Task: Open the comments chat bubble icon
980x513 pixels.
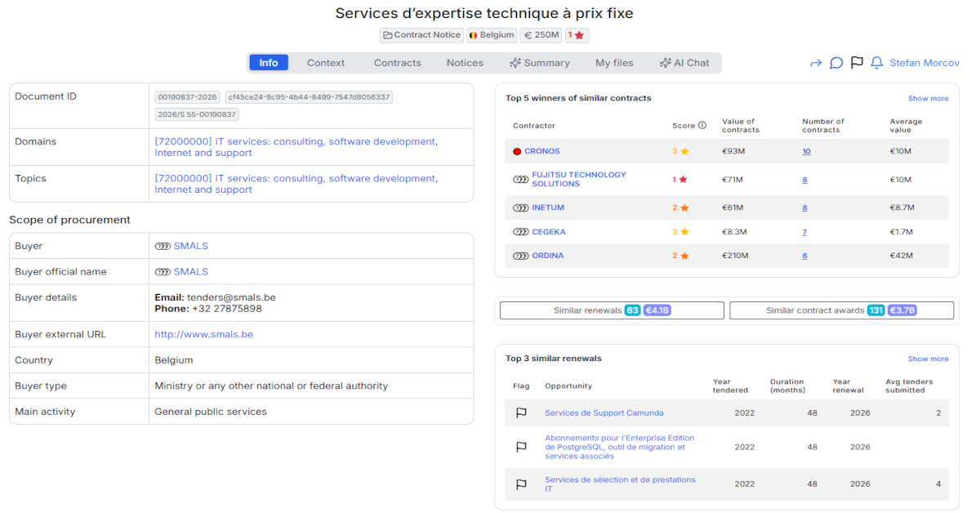Action: (835, 62)
